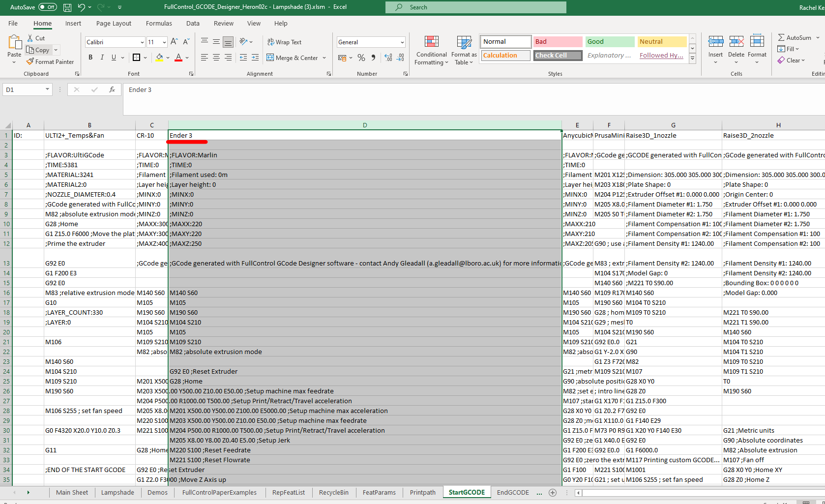Open the General number format dropdown
Viewport: 825px width, 504px height.
click(x=402, y=42)
